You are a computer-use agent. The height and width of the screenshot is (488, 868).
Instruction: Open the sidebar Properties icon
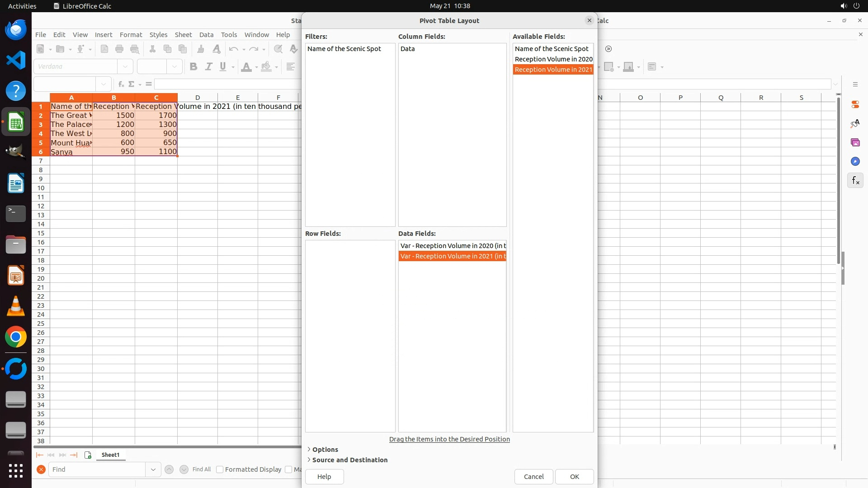tap(855, 104)
